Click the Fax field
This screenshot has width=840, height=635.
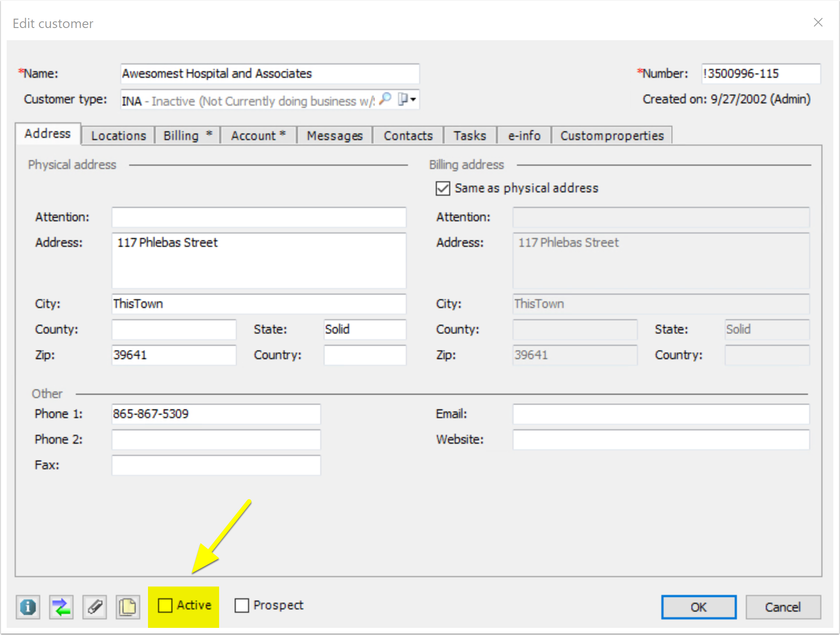[x=216, y=465]
